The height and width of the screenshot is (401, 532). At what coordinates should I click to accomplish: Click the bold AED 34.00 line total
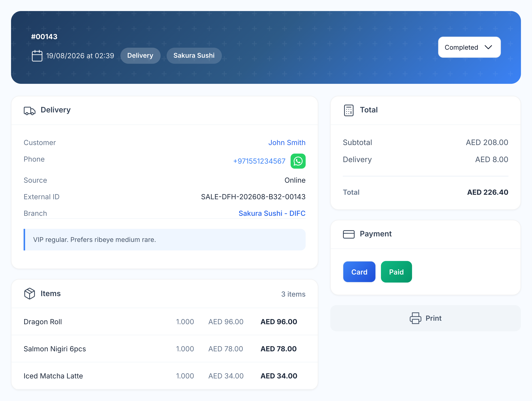(279, 376)
